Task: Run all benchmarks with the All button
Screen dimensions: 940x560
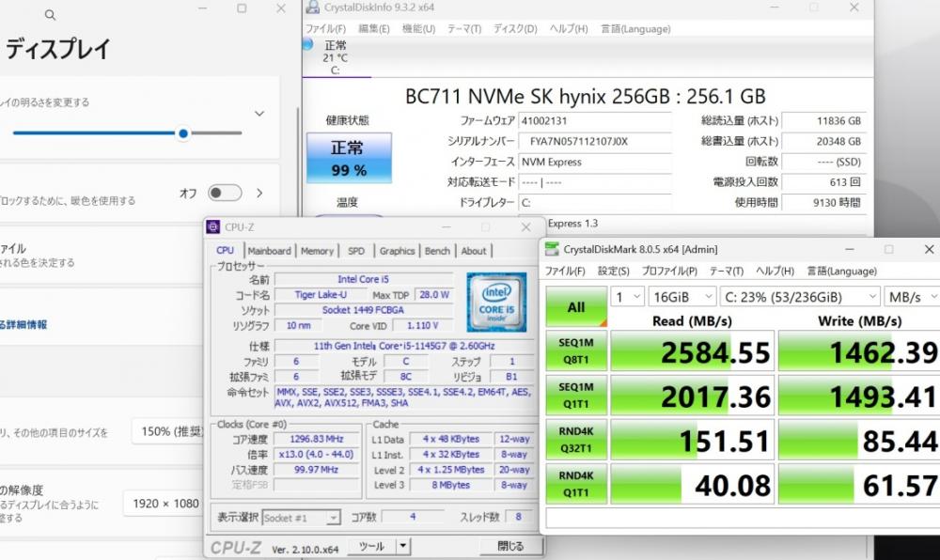Action: point(576,306)
